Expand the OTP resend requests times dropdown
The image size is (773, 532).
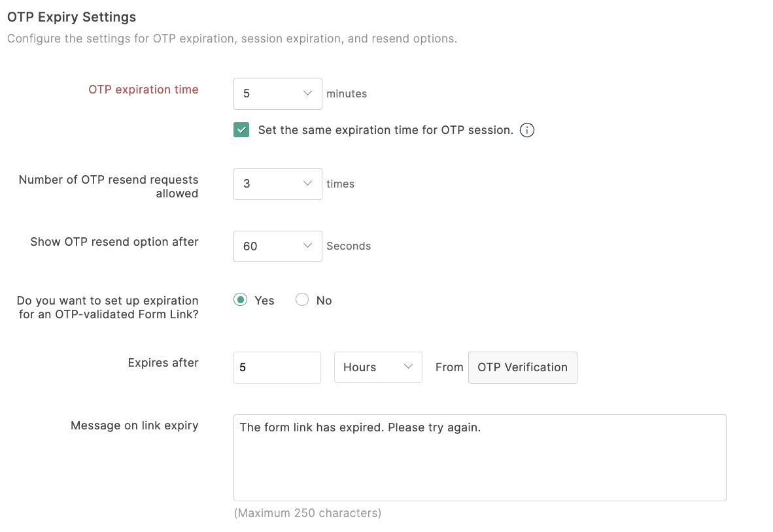point(277,184)
